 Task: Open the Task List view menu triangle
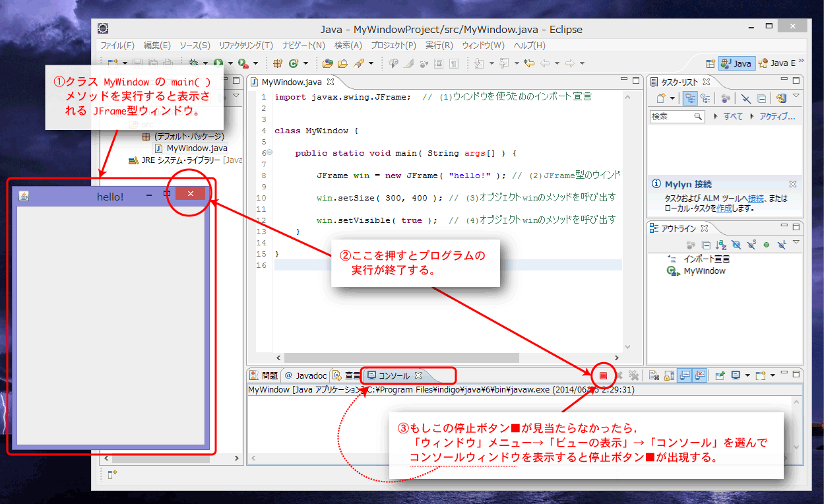pos(796,96)
